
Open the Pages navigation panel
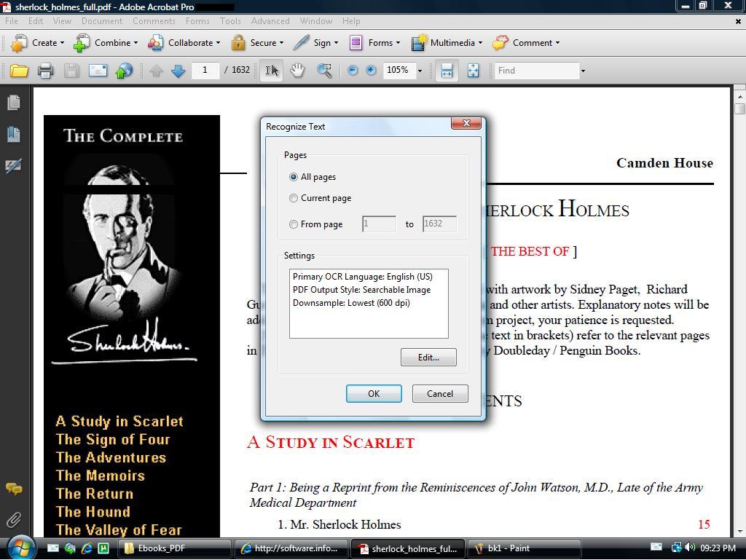(13, 103)
